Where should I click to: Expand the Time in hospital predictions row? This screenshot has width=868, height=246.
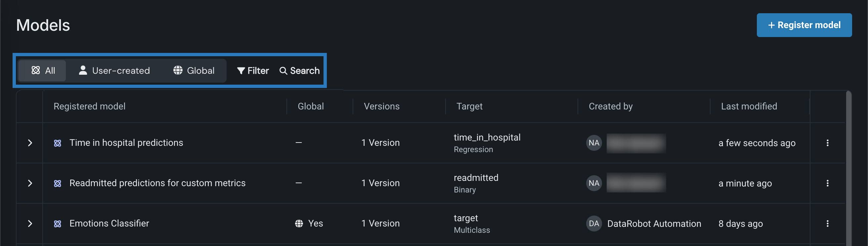(30, 143)
